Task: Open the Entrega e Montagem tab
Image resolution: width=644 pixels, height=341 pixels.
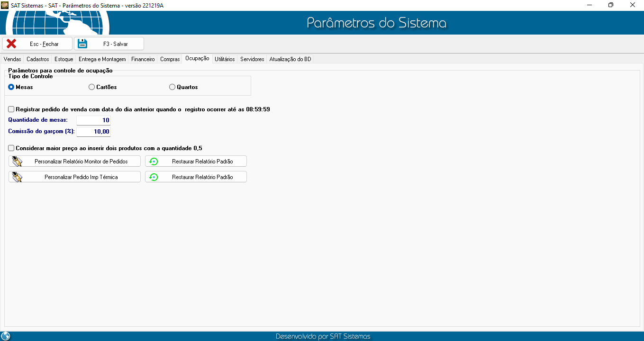Action: pos(102,59)
